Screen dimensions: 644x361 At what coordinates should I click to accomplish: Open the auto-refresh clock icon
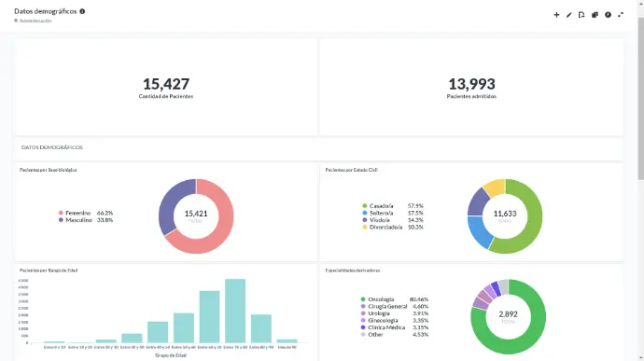click(608, 15)
